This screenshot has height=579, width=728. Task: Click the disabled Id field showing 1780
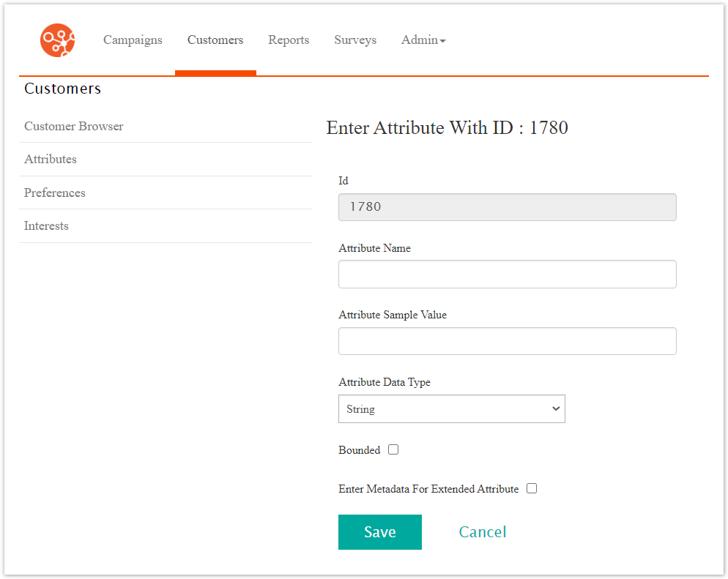point(507,207)
